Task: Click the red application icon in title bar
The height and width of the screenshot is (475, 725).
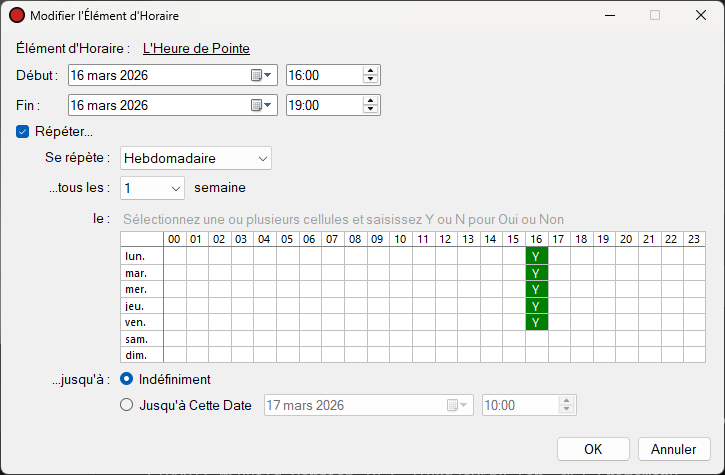Action: (x=17, y=15)
